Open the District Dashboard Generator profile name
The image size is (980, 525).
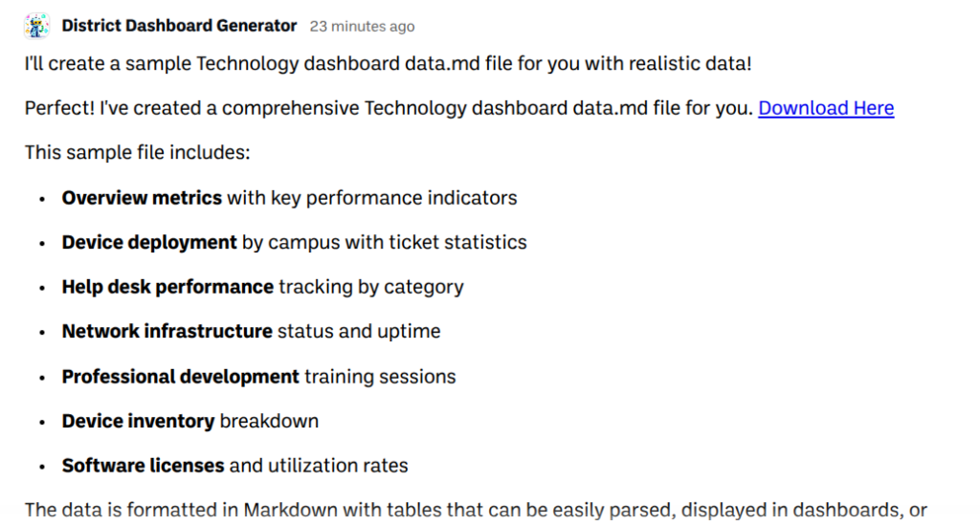(x=179, y=26)
